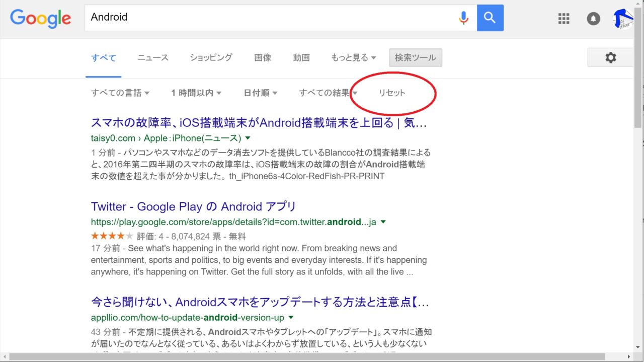Expand the すべての言語 language filter

pyautogui.click(x=120, y=93)
